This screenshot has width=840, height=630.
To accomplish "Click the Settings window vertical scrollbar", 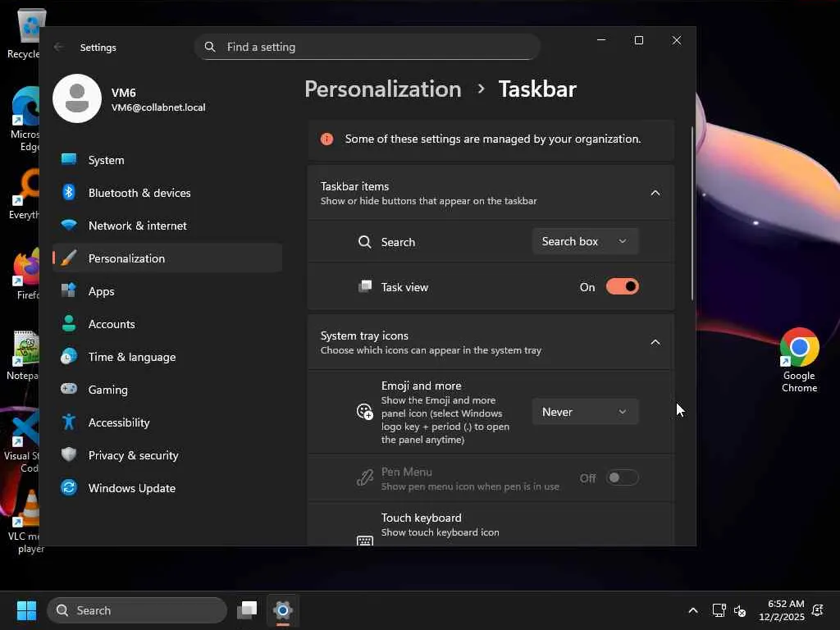I will click(x=692, y=213).
